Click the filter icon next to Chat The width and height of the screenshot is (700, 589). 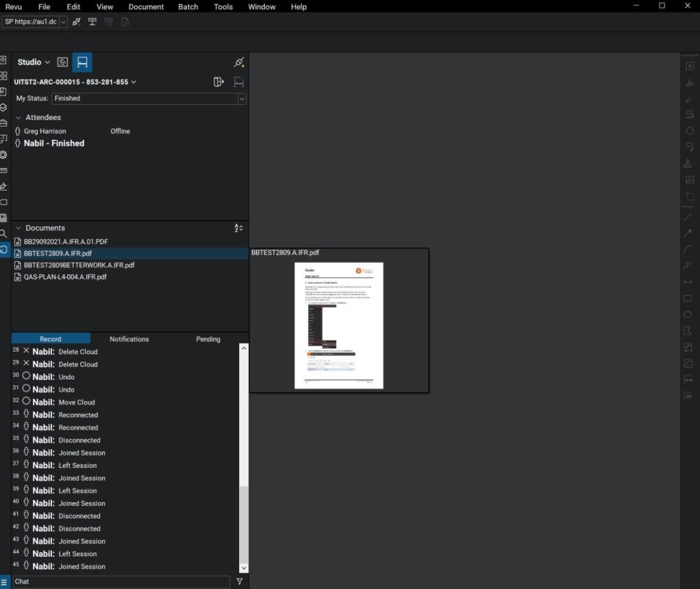[239, 581]
